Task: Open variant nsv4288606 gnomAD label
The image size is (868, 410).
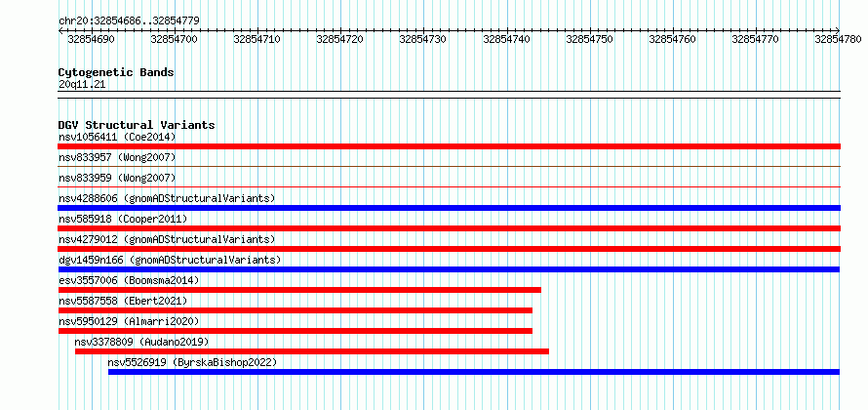Action: [x=167, y=198]
